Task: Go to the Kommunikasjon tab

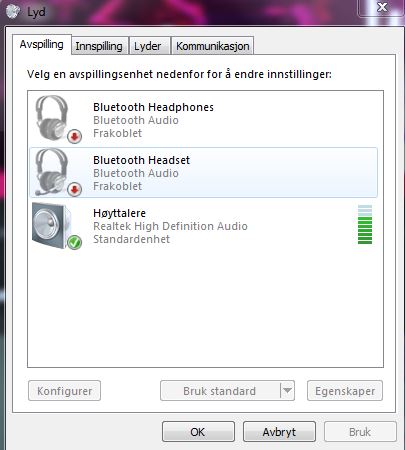Action: pyautogui.click(x=213, y=46)
